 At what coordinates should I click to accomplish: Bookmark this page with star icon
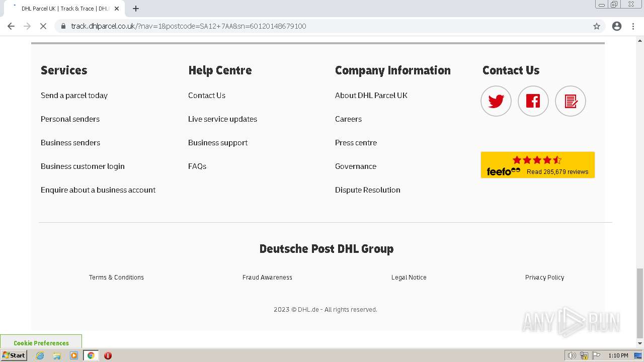(597, 26)
